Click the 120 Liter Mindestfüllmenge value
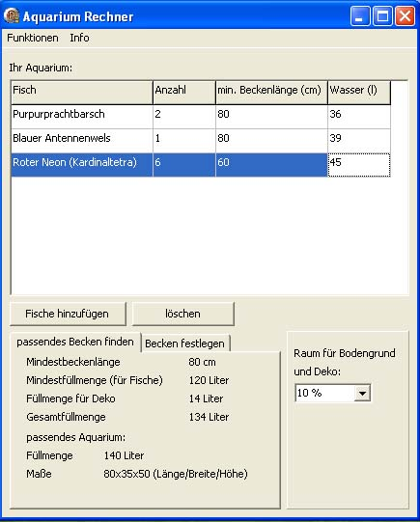Image resolution: width=420 pixels, height=522 pixels. coord(209,380)
